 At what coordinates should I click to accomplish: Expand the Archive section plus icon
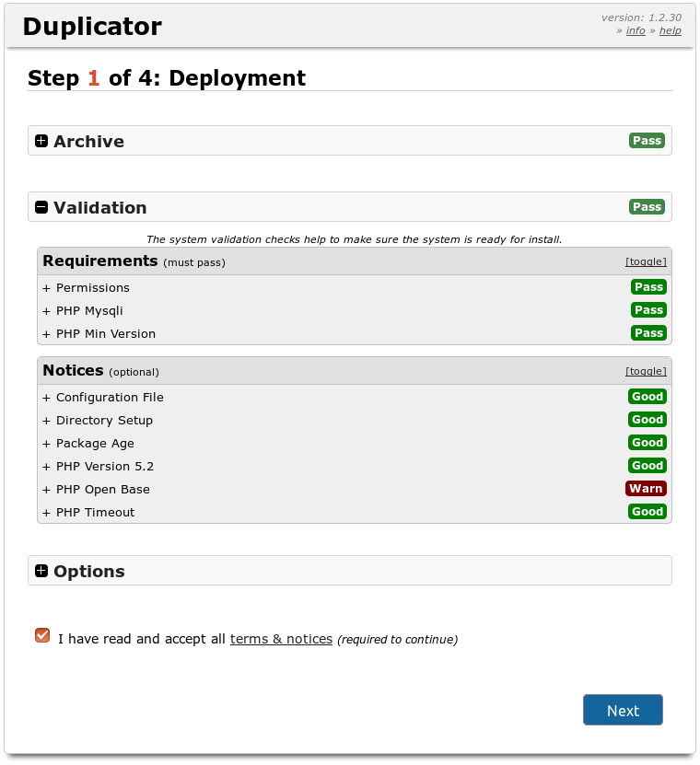[x=41, y=141]
